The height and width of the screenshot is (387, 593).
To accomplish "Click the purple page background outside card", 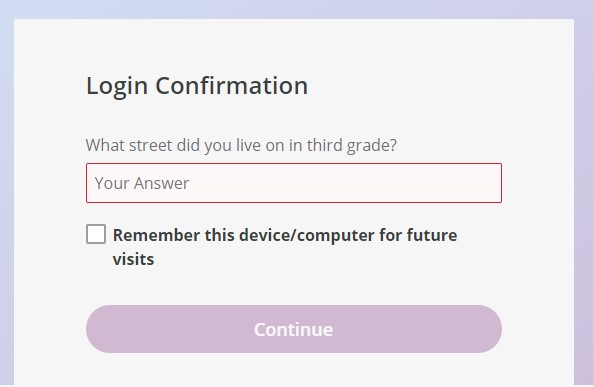I will click(583, 189).
